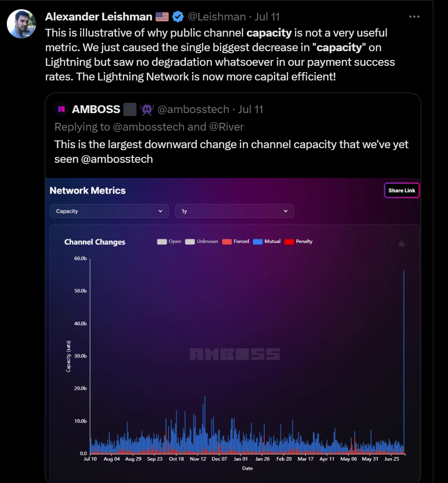Open the @Leishman handle link
This screenshot has height=483, width=448.
click(x=216, y=17)
